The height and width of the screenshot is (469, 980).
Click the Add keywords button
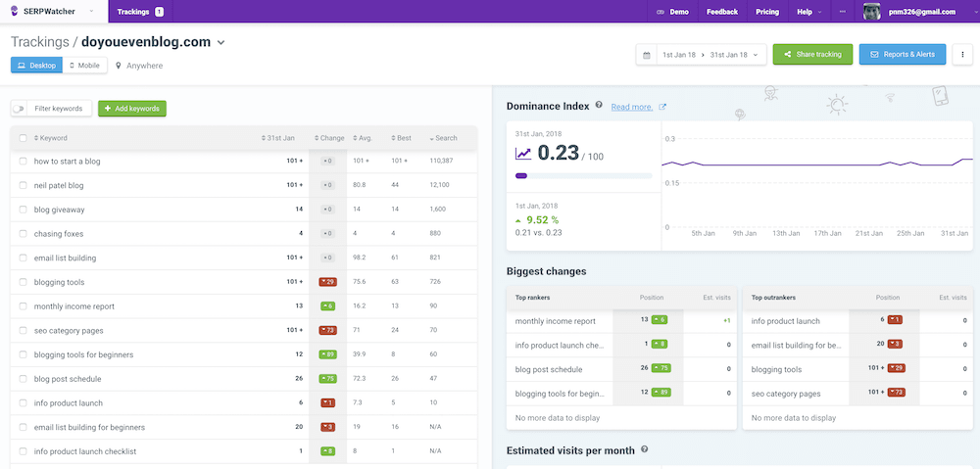point(132,109)
